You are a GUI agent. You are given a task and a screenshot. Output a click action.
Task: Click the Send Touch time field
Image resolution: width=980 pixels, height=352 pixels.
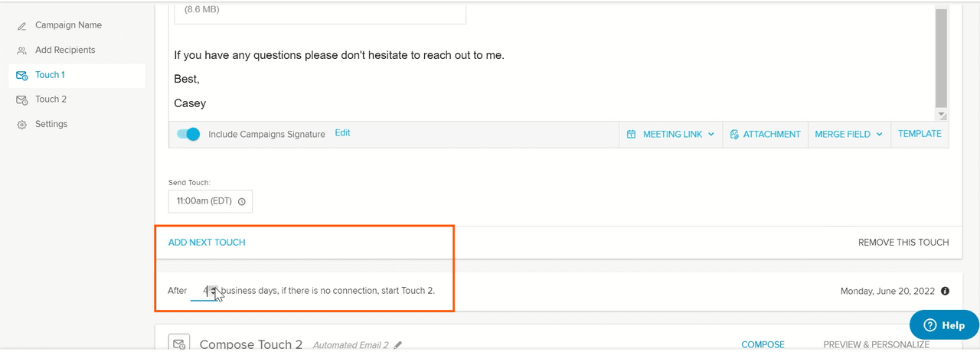click(x=211, y=202)
